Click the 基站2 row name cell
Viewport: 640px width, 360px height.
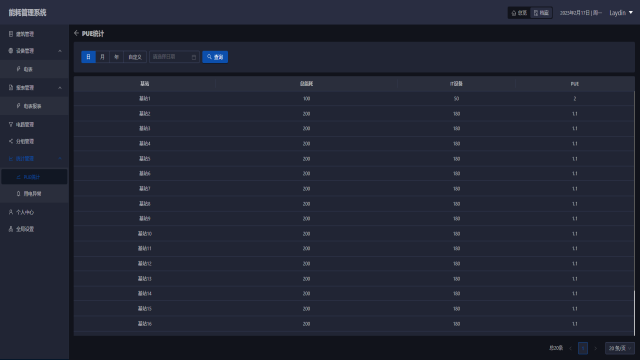click(x=144, y=113)
